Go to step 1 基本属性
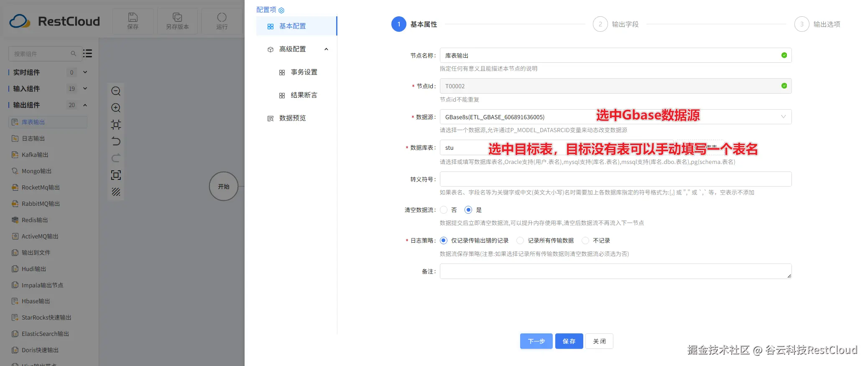 [414, 24]
